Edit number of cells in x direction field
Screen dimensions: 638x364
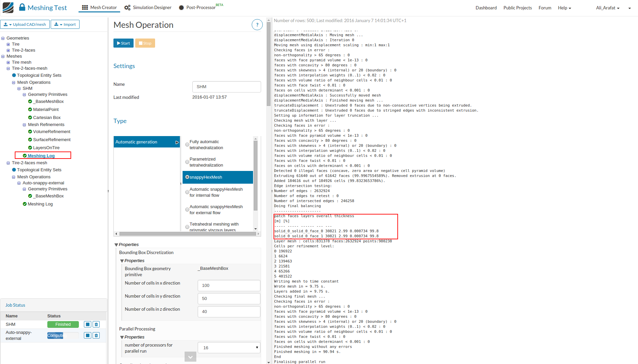pos(229,286)
